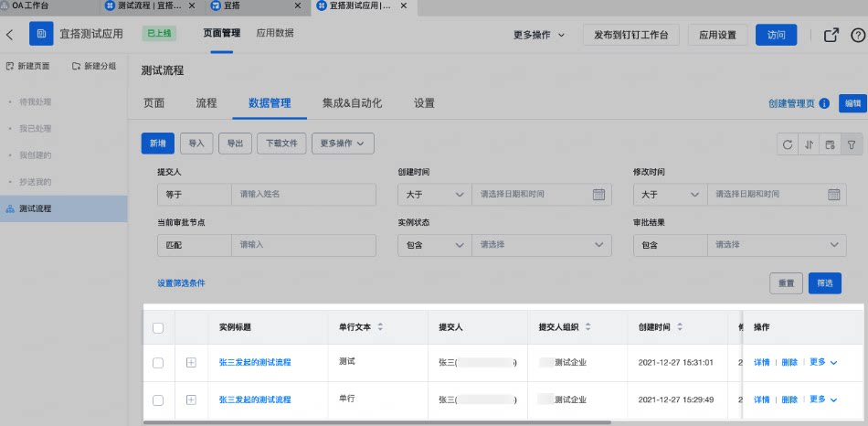Image resolution: width=868 pixels, height=426 pixels.
Task: Click the column display settings icon
Action: (830, 145)
